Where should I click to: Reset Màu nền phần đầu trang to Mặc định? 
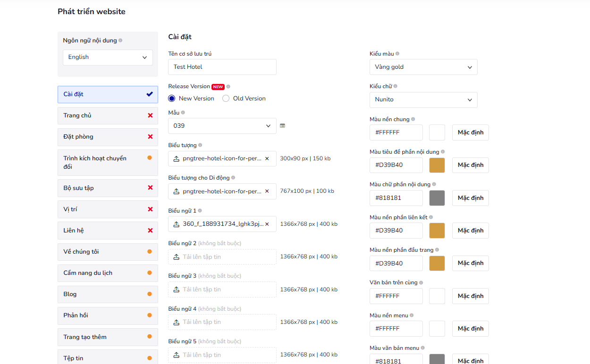pyautogui.click(x=471, y=263)
